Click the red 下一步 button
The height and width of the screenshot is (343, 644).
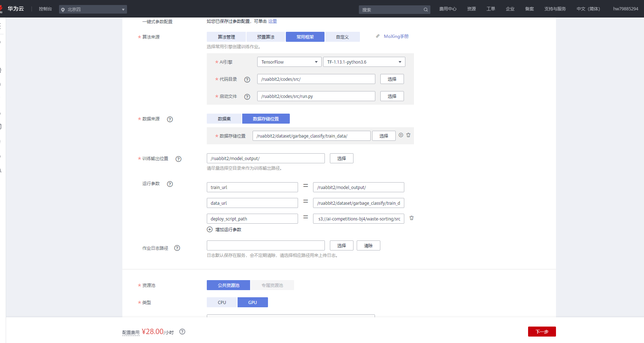pos(542,332)
